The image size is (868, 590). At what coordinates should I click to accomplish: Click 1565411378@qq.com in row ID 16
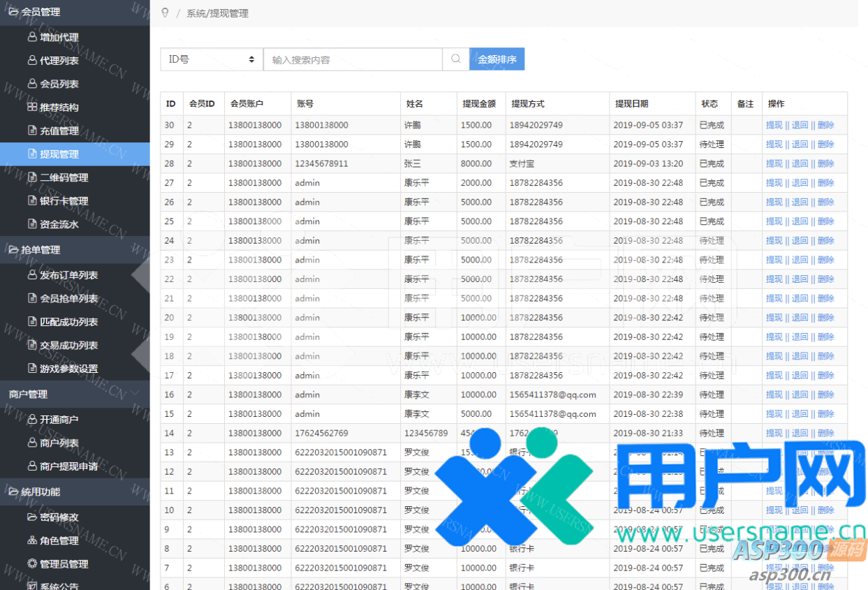553,394
